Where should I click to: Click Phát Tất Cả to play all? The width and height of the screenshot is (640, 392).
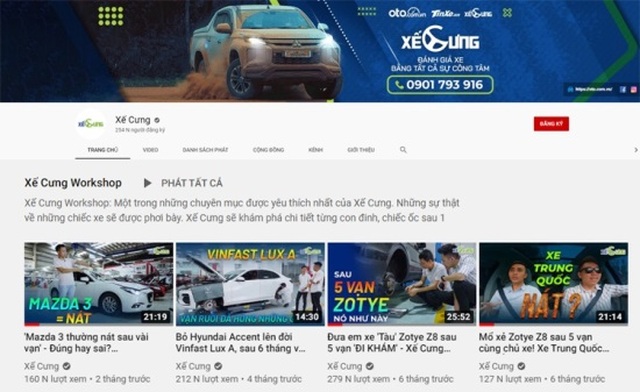(x=192, y=183)
